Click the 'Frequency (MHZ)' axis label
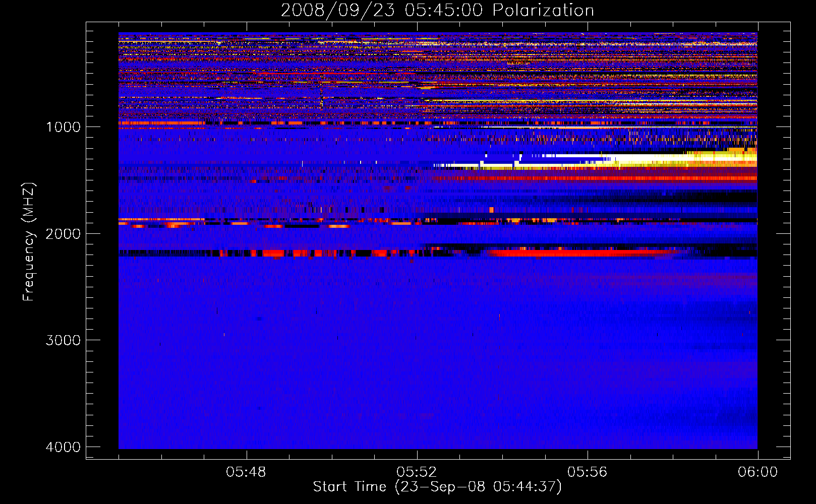This screenshot has height=504, width=816. pyautogui.click(x=29, y=242)
